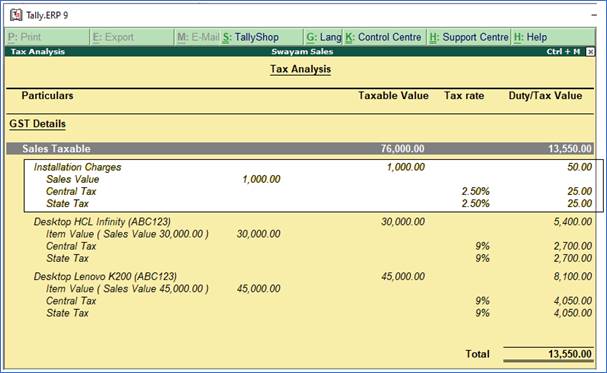Open the M: E-Mail option
The height and width of the screenshot is (373, 607).
pos(198,37)
